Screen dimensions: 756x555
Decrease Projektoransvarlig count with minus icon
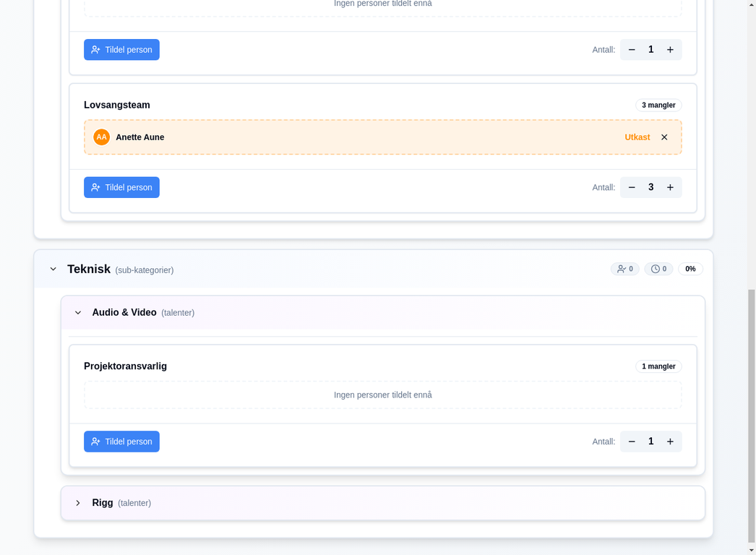pyautogui.click(x=632, y=442)
